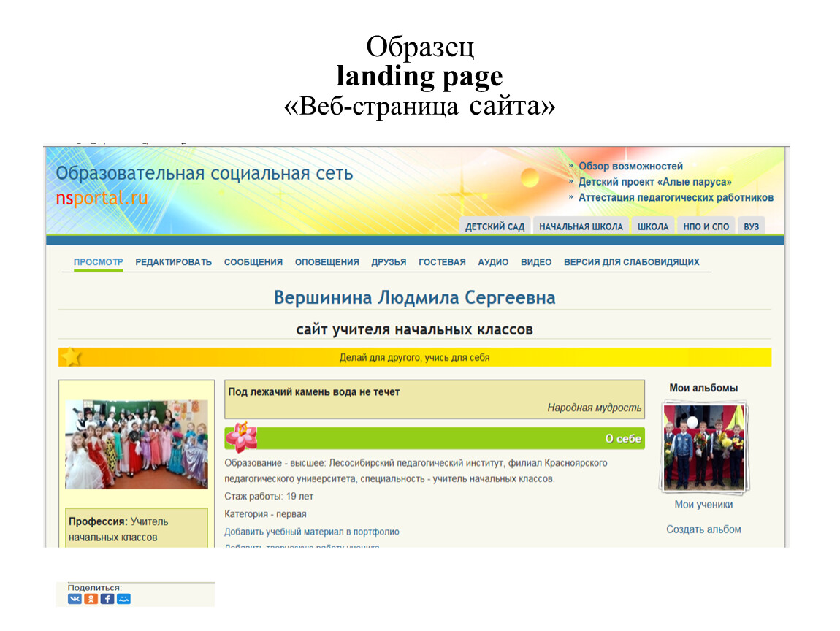The width and height of the screenshot is (840, 631).
Task: Open the АУДИО tab
Action: click(493, 262)
